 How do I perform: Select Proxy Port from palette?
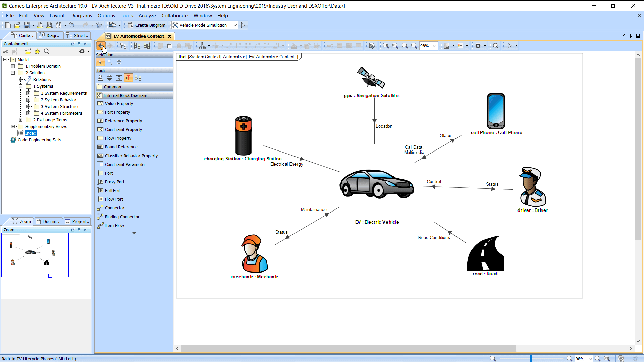coord(114,182)
